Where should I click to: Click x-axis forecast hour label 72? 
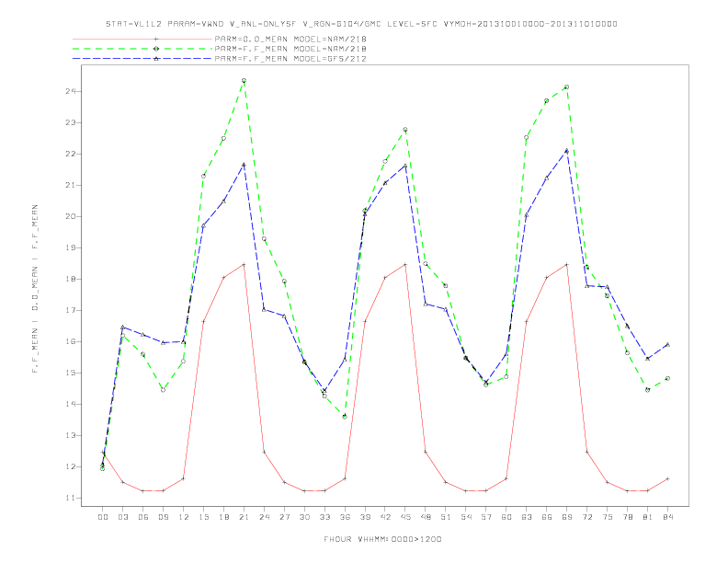tap(586, 517)
